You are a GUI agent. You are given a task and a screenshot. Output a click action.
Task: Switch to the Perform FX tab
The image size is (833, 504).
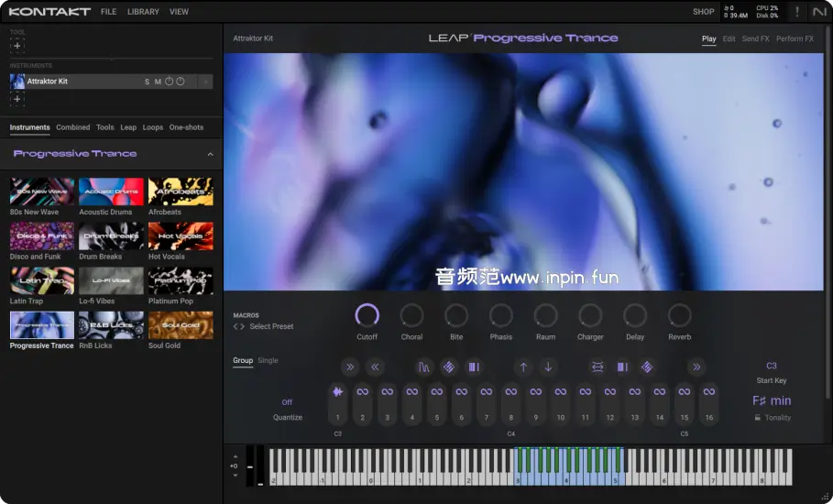(x=795, y=38)
